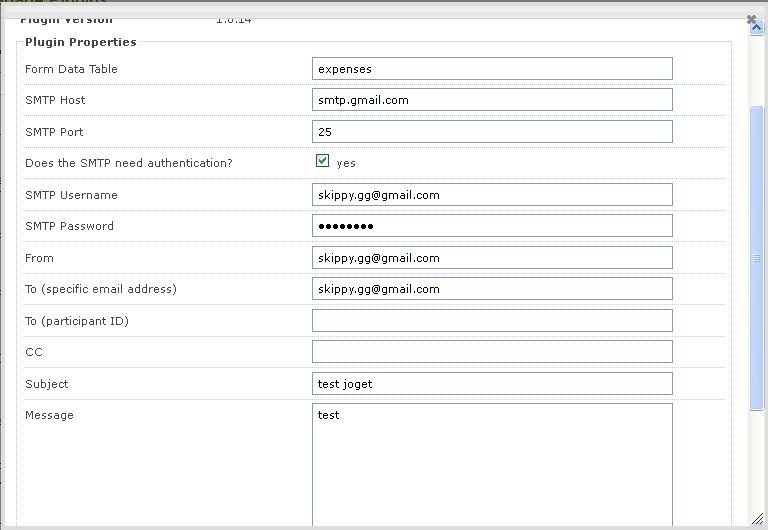Click the Form Data Table field
The image size is (768, 530).
(492, 69)
